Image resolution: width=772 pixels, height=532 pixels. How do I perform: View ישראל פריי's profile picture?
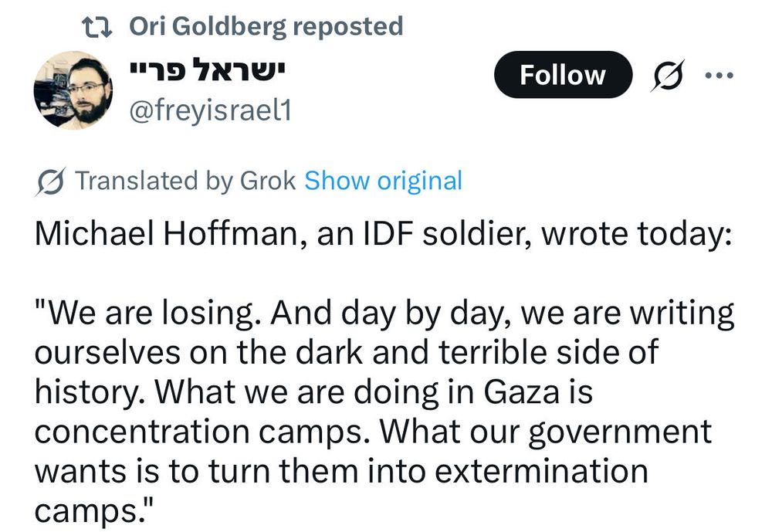coord(75,88)
